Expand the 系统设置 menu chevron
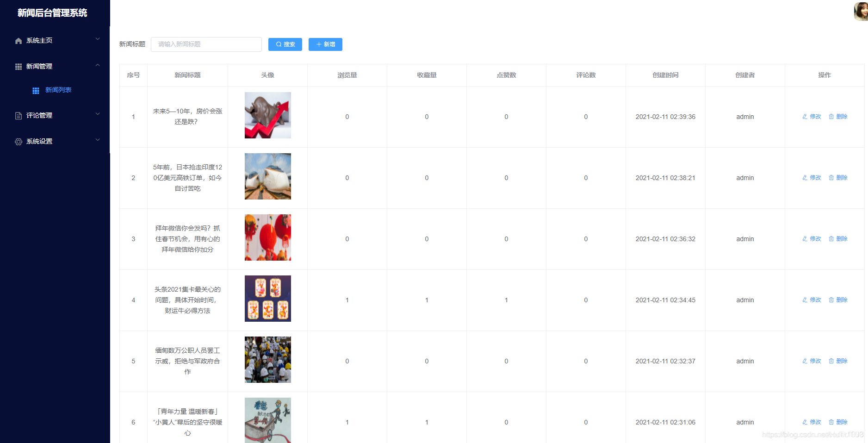The width and height of the screenshot is (868, 443). click(98, 140)
